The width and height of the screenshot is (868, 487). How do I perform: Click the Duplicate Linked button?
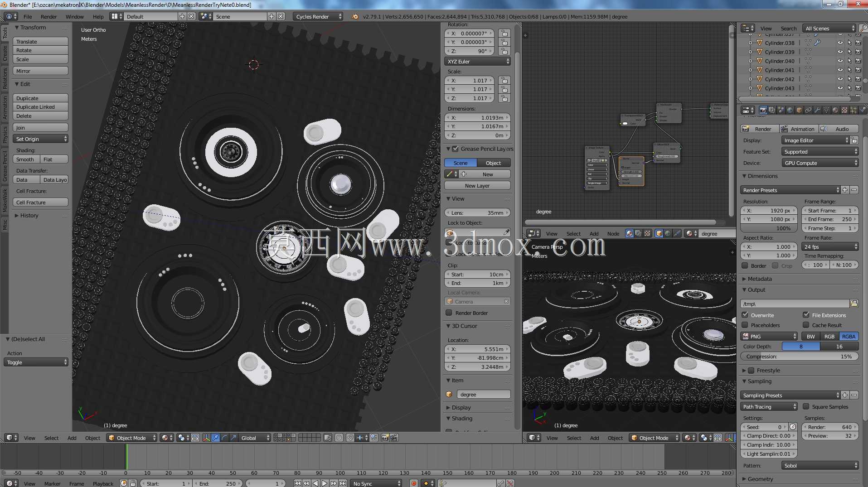point(41,107)
